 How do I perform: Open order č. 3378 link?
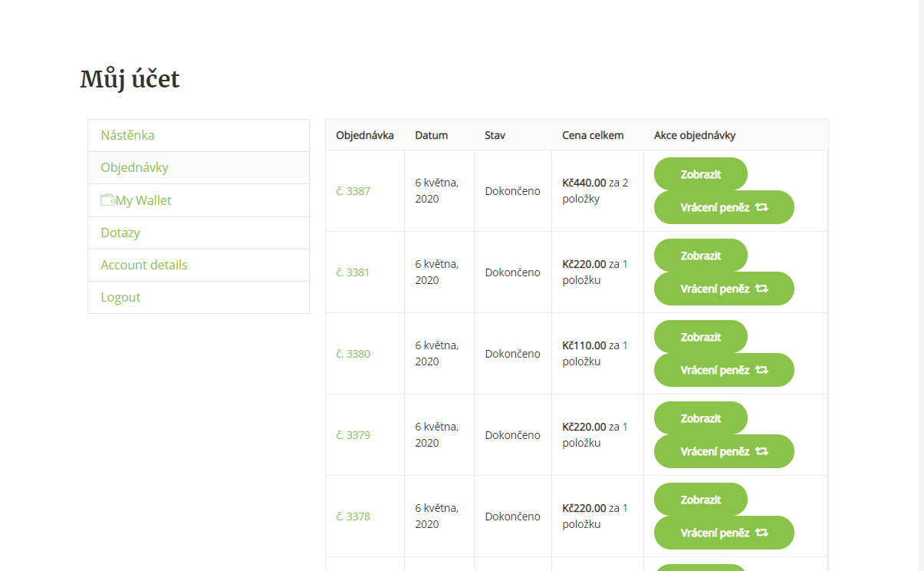coord(353,517)
